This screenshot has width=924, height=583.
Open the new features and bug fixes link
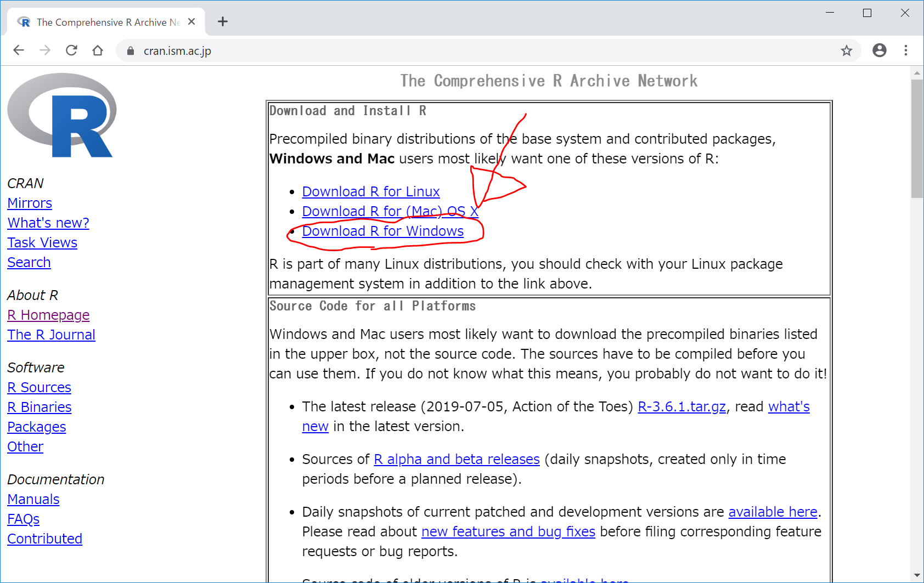(x=508, y=531)
